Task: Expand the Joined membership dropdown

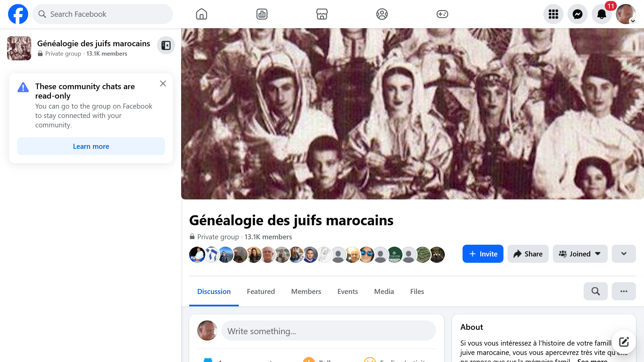Action: pyautogui.click(x=580, y=254)
